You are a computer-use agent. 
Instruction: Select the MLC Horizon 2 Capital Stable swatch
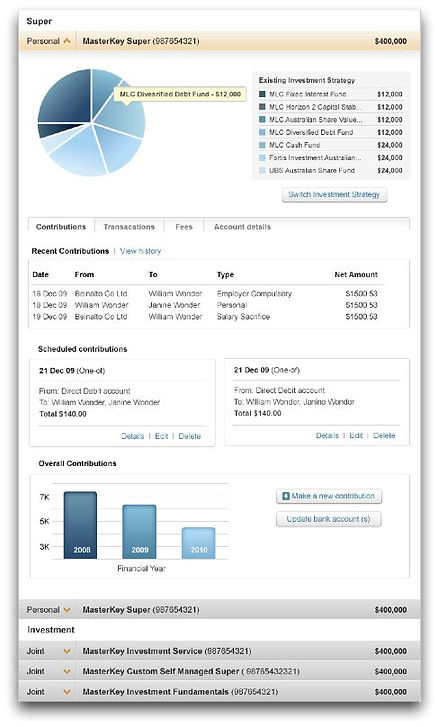pos(262,107)
